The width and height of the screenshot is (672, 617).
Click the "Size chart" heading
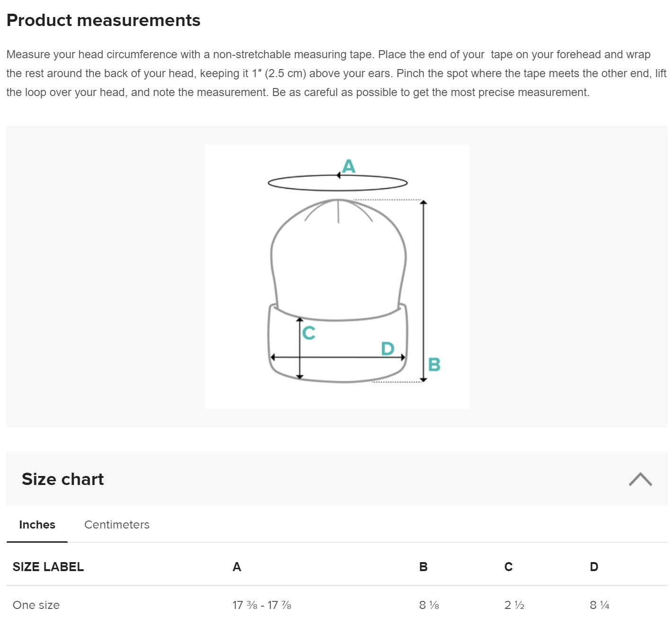(62, 479)
